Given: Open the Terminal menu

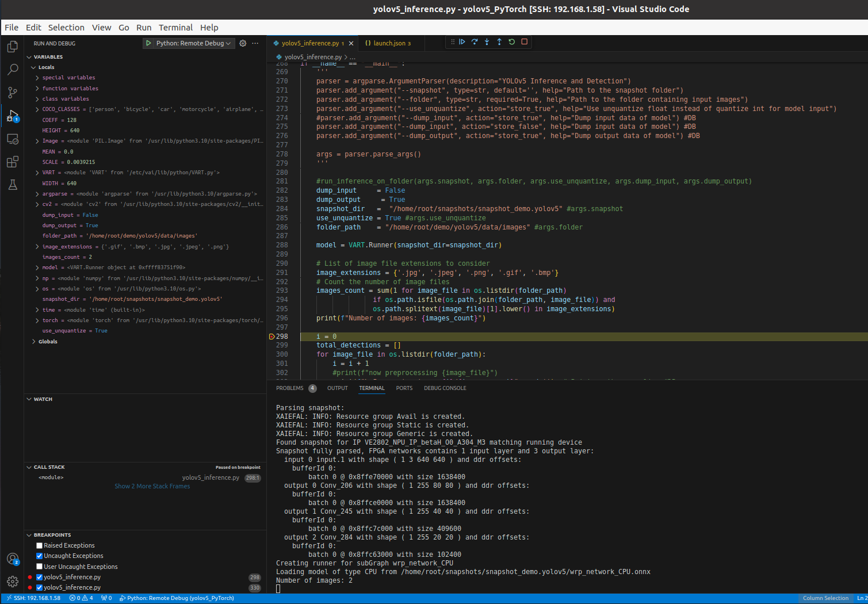Looking at the screenshot, I should tap(175, 28).
